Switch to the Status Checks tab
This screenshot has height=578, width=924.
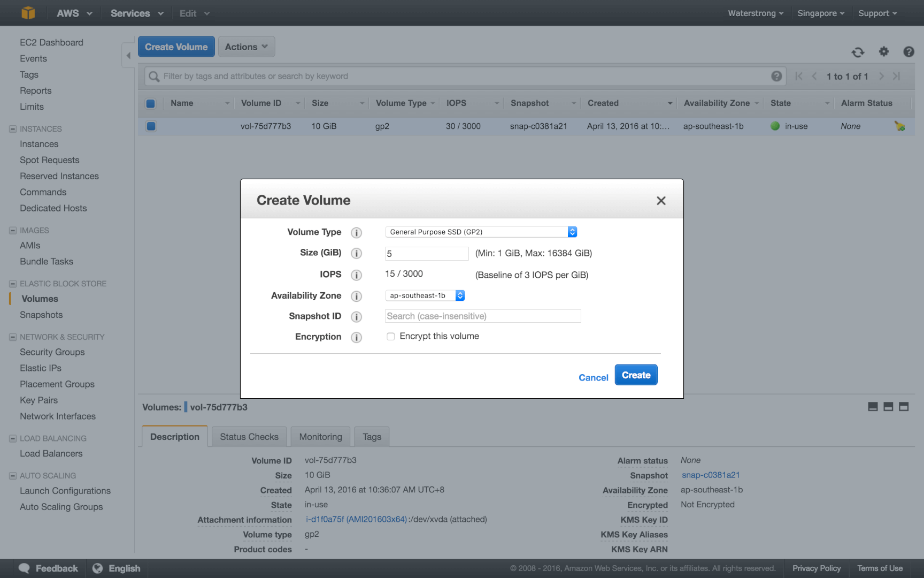pyautogui.click(x=249, y=437)
